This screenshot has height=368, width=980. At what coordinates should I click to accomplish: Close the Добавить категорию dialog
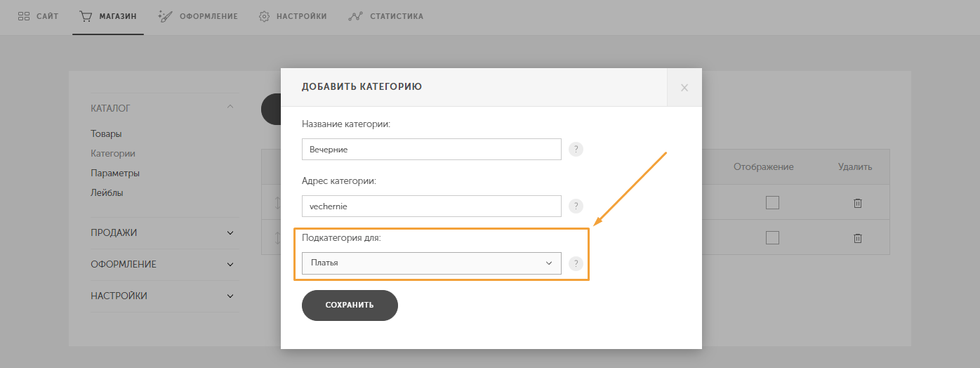(x=684, y=87)
